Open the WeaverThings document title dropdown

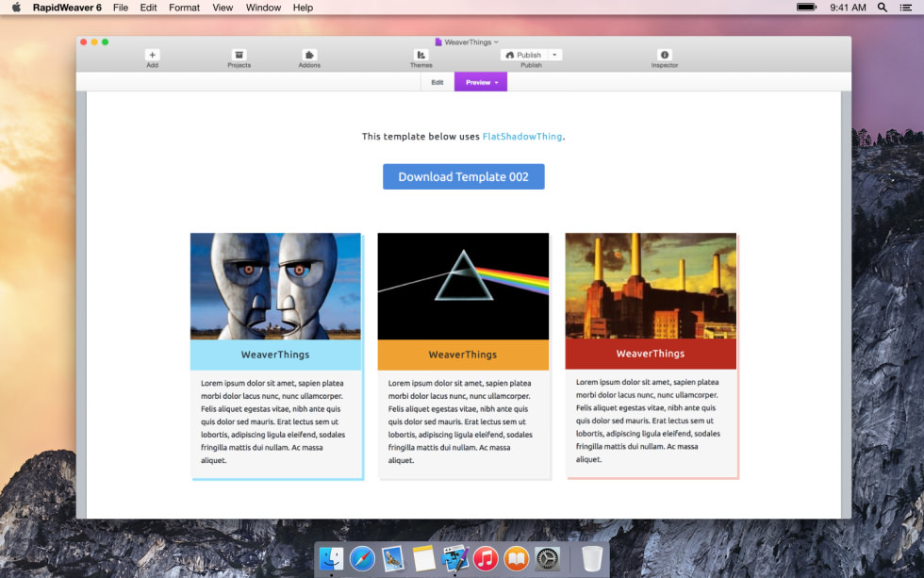coord(468,42)
